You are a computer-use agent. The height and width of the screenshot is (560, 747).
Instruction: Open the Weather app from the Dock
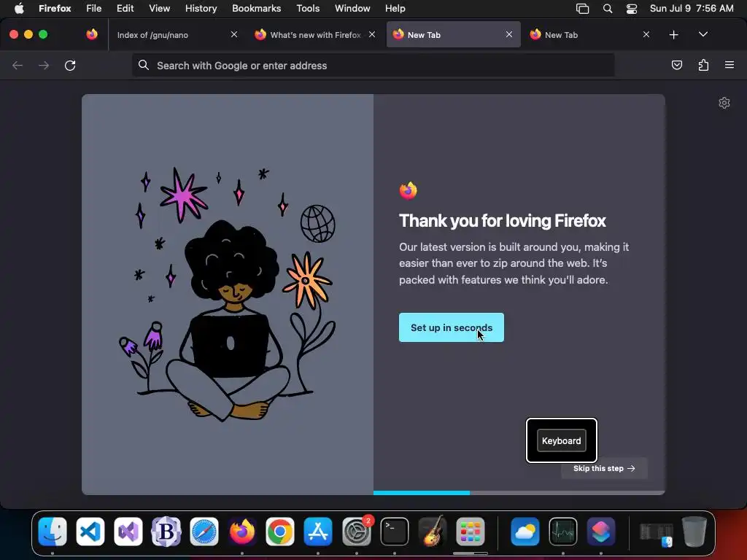pos(525,532)
